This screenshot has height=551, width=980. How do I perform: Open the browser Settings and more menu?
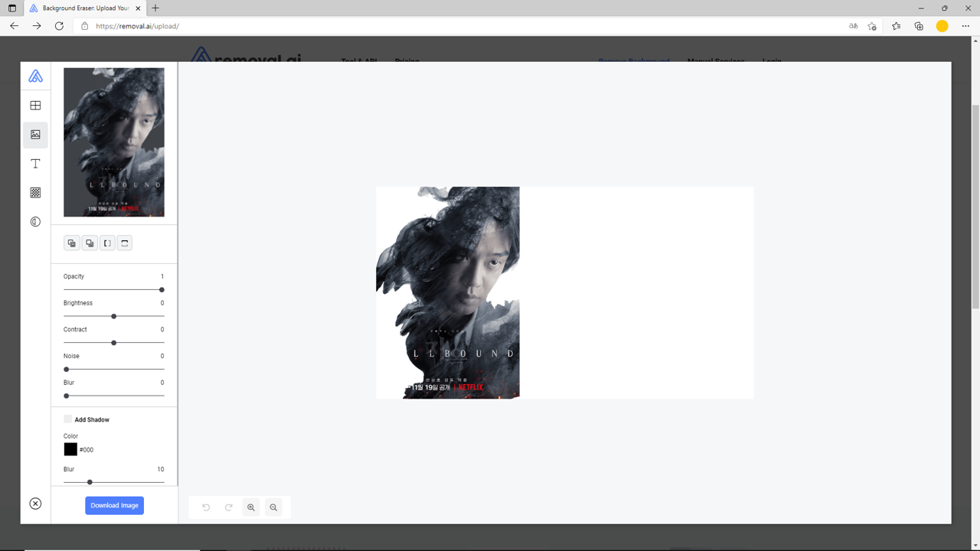[x=965, y=26]
